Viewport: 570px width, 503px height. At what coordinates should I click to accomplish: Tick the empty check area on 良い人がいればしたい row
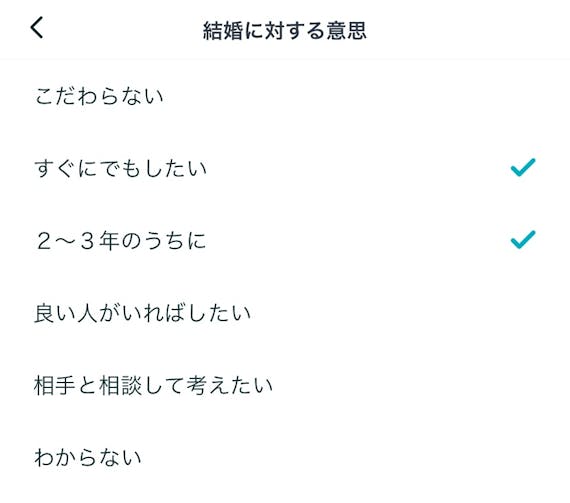523,313
